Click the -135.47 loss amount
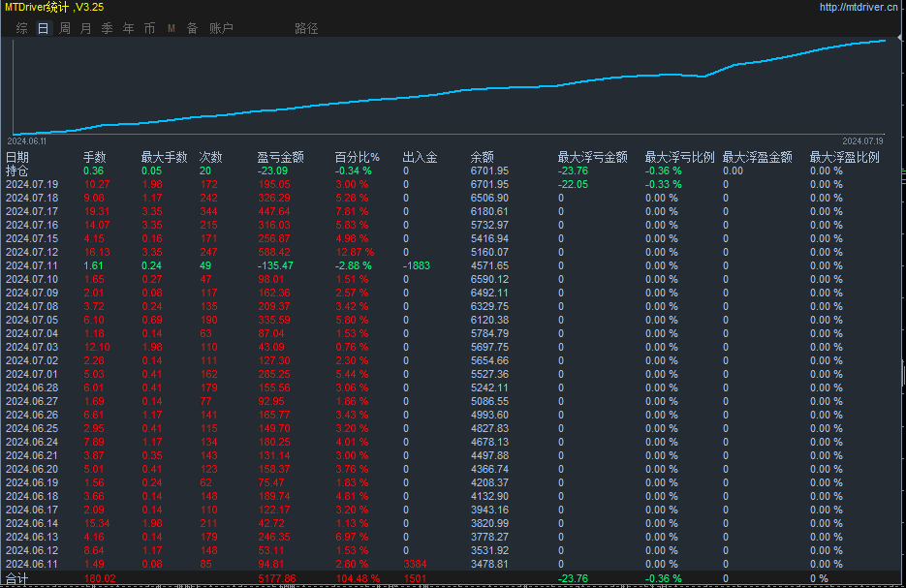 275,265
